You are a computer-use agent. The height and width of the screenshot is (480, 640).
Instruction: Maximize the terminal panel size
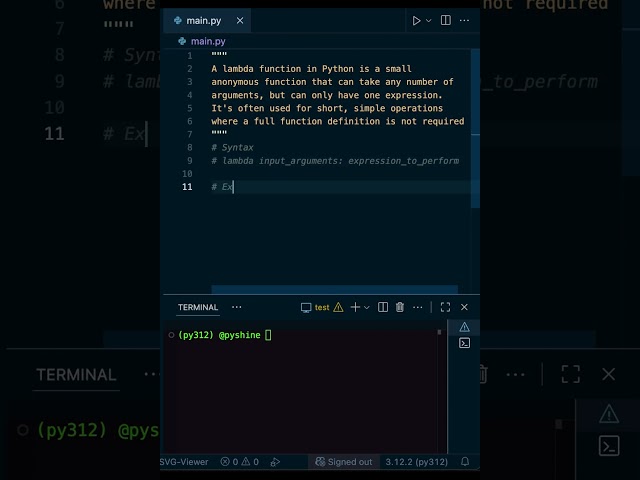click(x=445, y=307)
